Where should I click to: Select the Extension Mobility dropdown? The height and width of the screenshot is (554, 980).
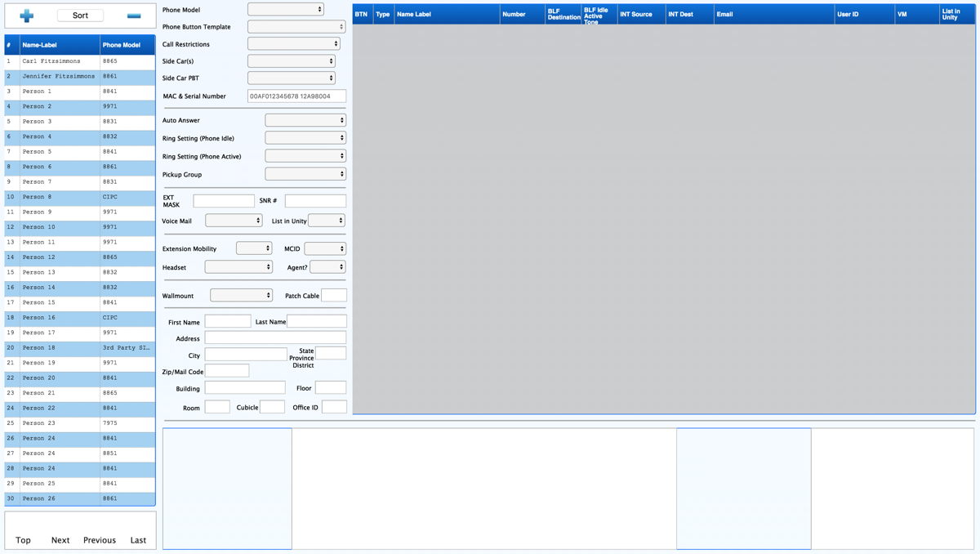(x=253, y=248)
